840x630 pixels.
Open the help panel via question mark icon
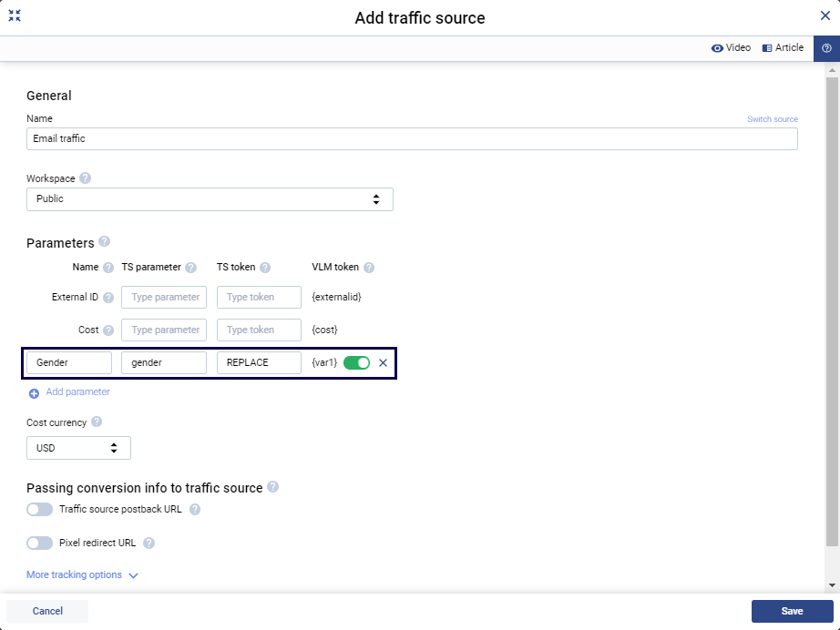pyautogui.click(x=825, y=47)
